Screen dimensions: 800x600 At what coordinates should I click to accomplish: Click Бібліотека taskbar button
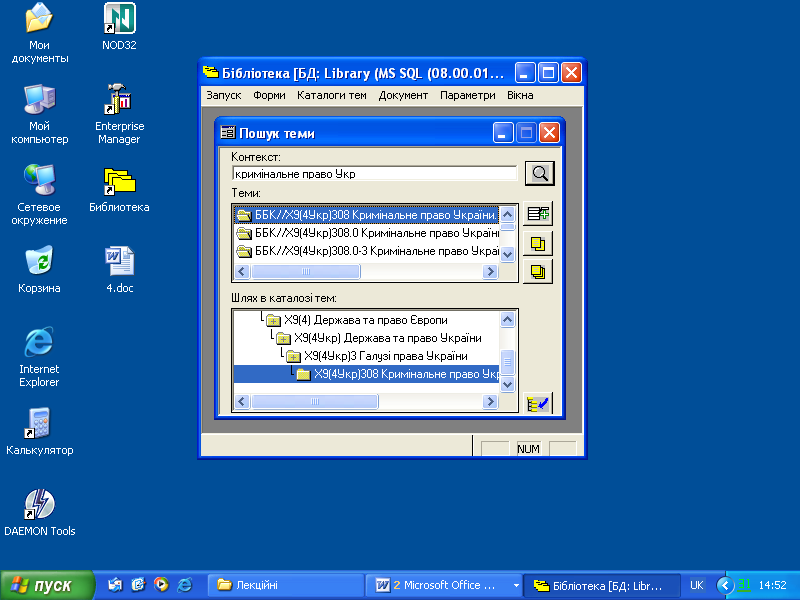(602, 585)
